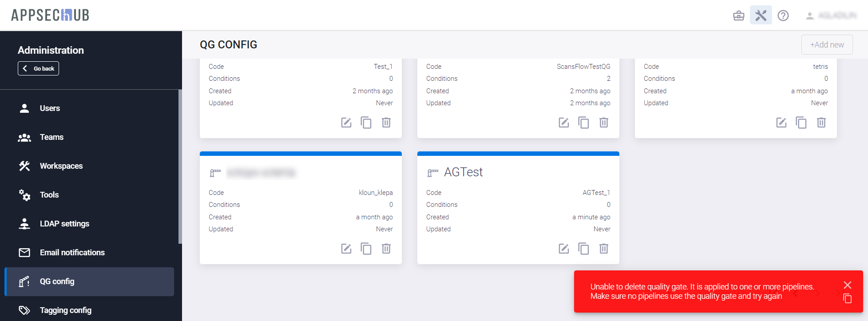This screenshot has width=868, height=321.
Task: Edit the AGTest quality gate
Action: point(563,249)
